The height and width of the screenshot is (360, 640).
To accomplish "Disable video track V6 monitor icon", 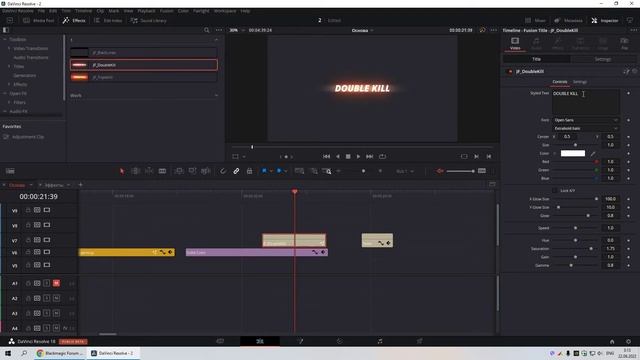I will point(47,252).
